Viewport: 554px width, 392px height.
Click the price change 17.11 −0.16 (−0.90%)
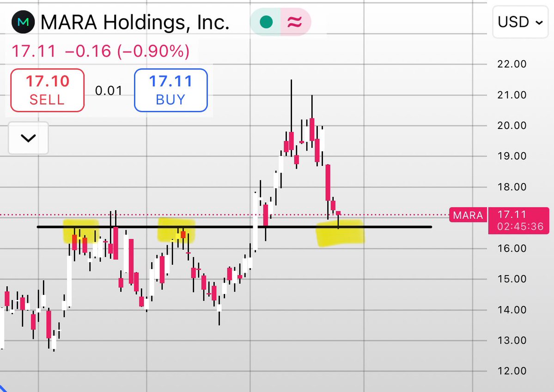[x=101, y=51]
